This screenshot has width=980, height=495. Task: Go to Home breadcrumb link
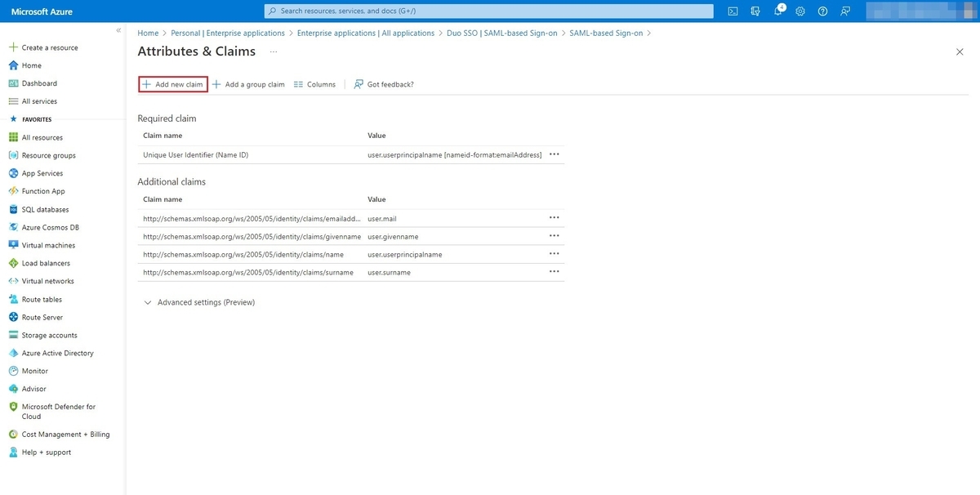[148, 33]
